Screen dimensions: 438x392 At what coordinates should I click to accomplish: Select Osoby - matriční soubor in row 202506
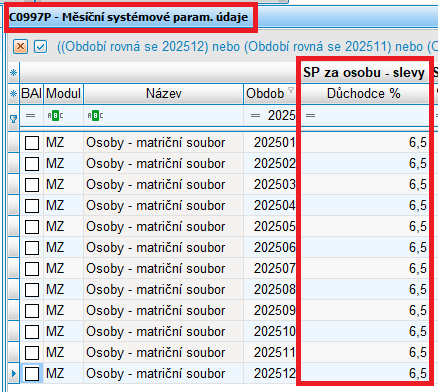[163, 248]
